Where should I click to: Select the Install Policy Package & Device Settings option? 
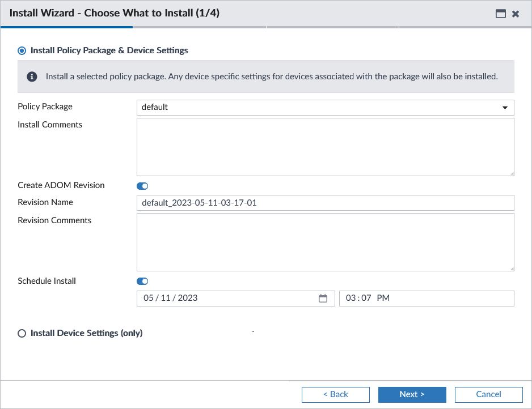coord(22,50)
